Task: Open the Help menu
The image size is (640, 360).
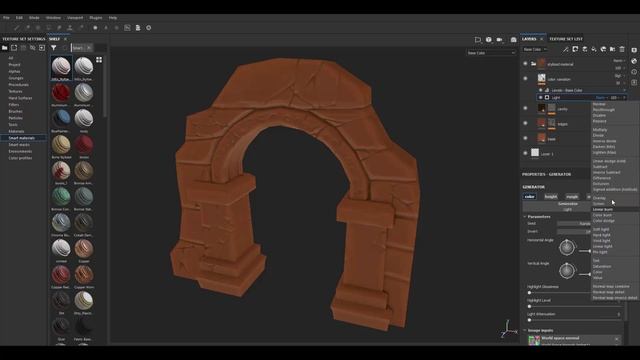Action: 113,18
